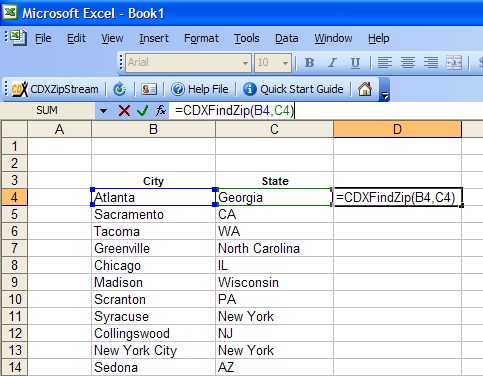Open the Quick Start Guide

293,89
